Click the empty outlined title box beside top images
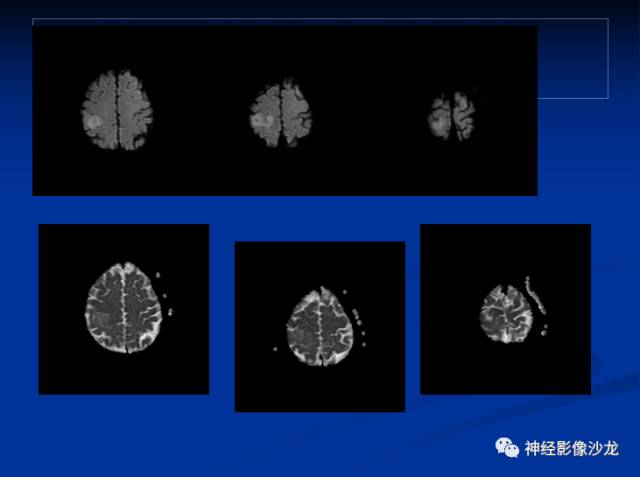The height and width of the screenshot is (477, 640). click(573, 58)
